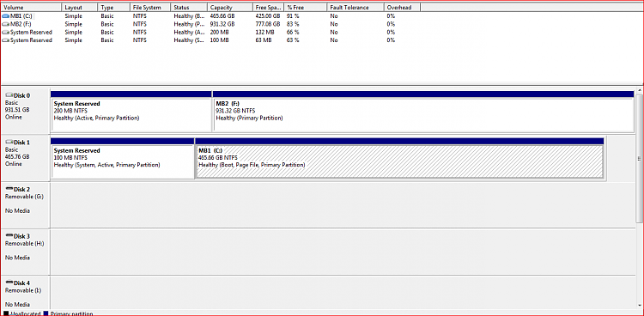This screenshot has width=644, height=316.
Task: Click the drive icon of the 100 MB System Reserved row
Action: 5,40
